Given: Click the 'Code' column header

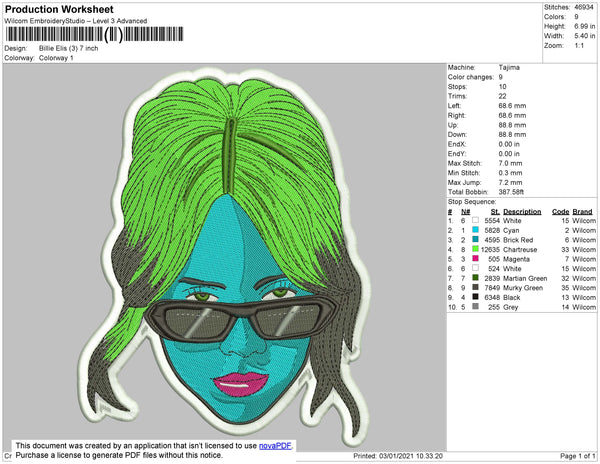Looking at the screenshot, I should point(561,212).
